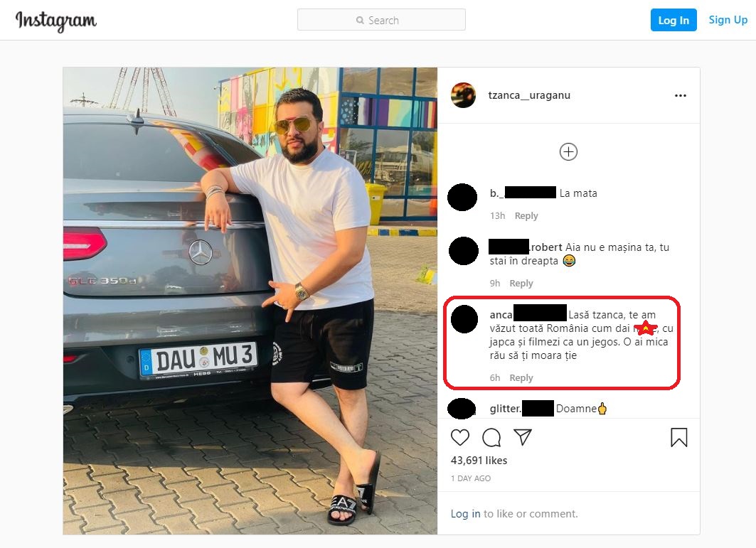Click the Search input field
This screenshot has width=756, height=548.
pyautogui.click(x=381, y=20)
